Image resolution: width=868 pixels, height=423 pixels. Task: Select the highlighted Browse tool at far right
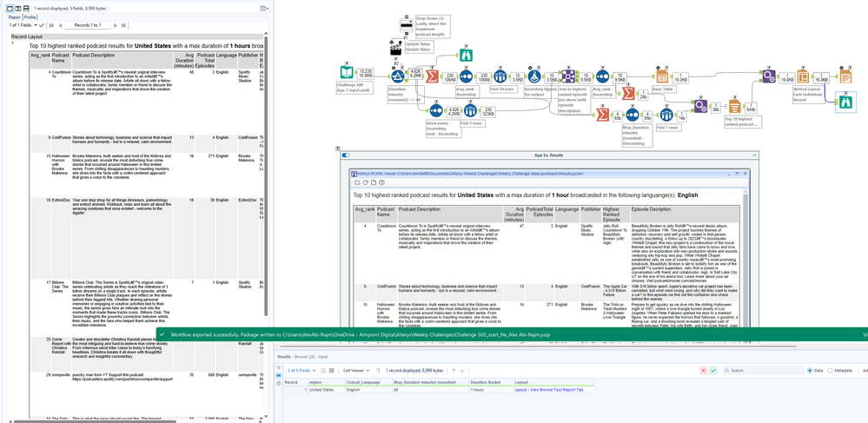tap(846, 102)
